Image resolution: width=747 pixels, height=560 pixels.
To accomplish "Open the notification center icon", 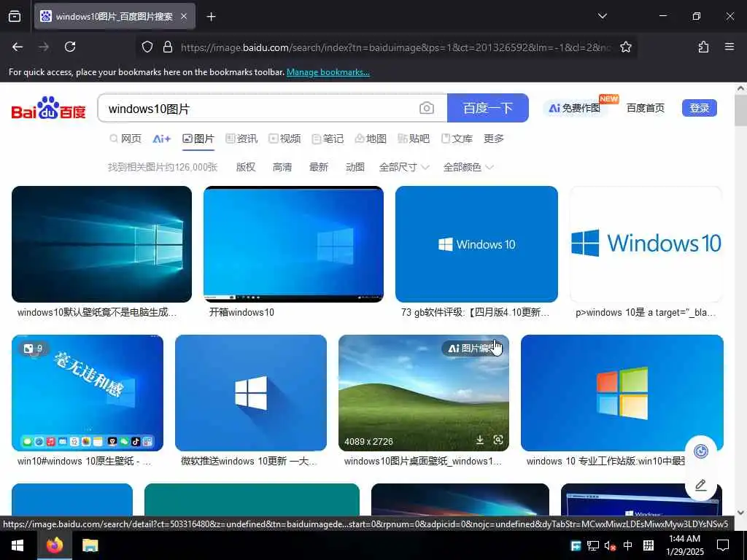I will 723,545.
